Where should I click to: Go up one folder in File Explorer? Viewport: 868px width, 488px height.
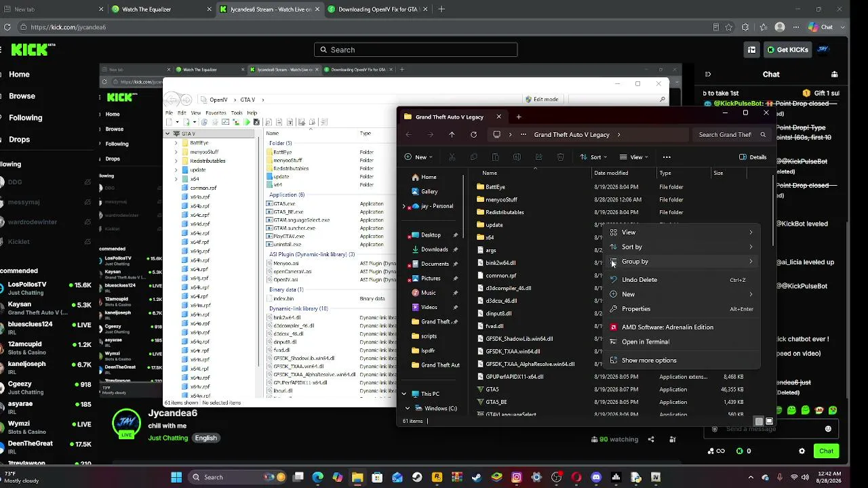tap(452, 135)
